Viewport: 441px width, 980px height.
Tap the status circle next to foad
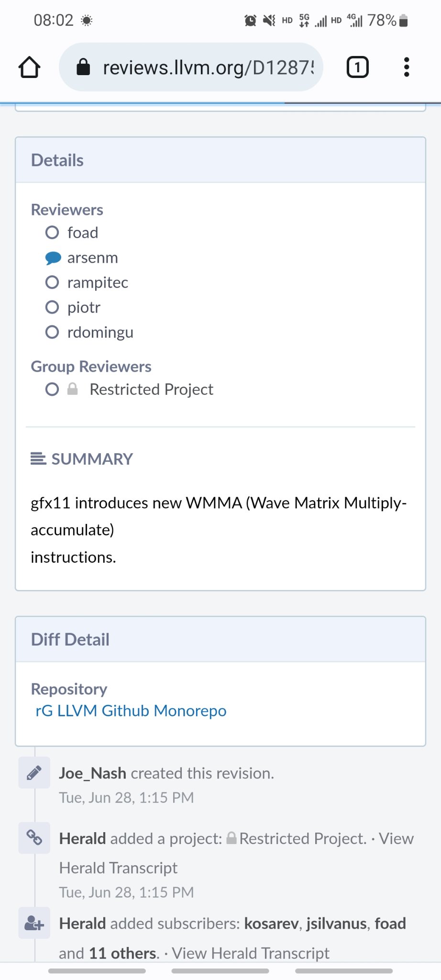[52, 233]
